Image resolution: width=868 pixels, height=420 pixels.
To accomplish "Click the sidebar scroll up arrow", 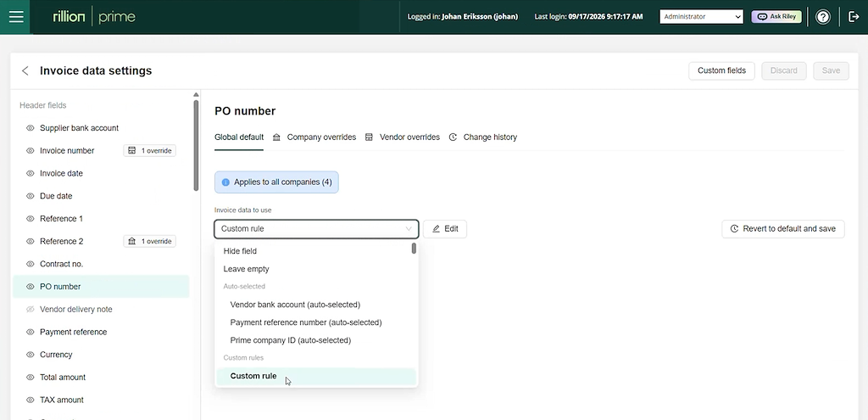I will coord(196,95).
